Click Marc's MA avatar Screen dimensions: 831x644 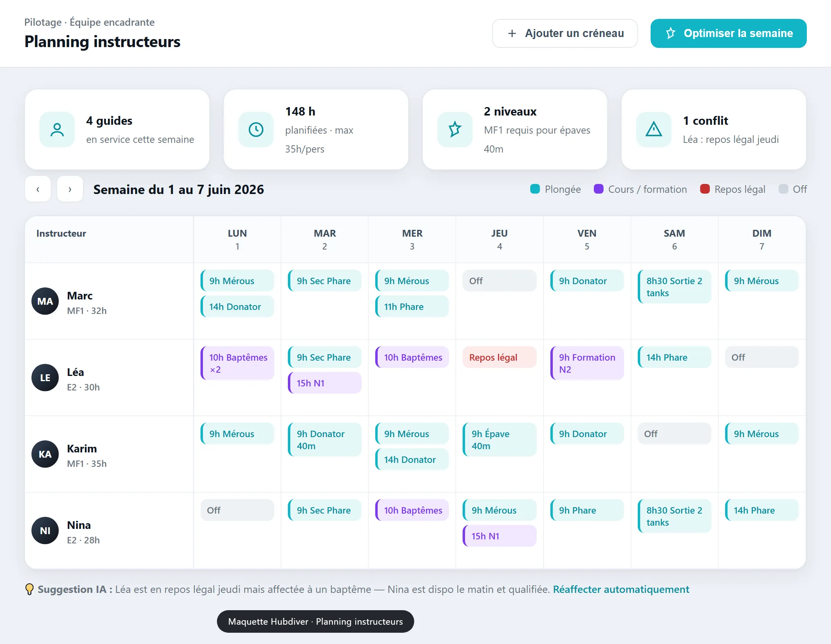tap(45, 301)
